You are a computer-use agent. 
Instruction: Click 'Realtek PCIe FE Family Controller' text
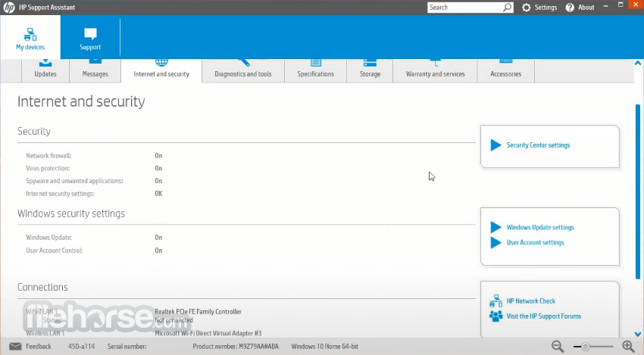(198, 312)
